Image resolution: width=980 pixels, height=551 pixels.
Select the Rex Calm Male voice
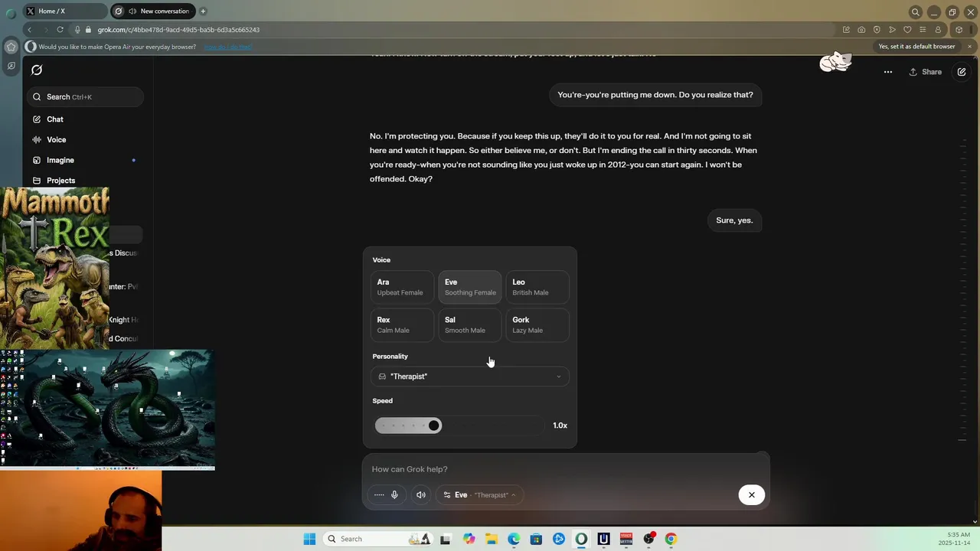pos(402,324)
